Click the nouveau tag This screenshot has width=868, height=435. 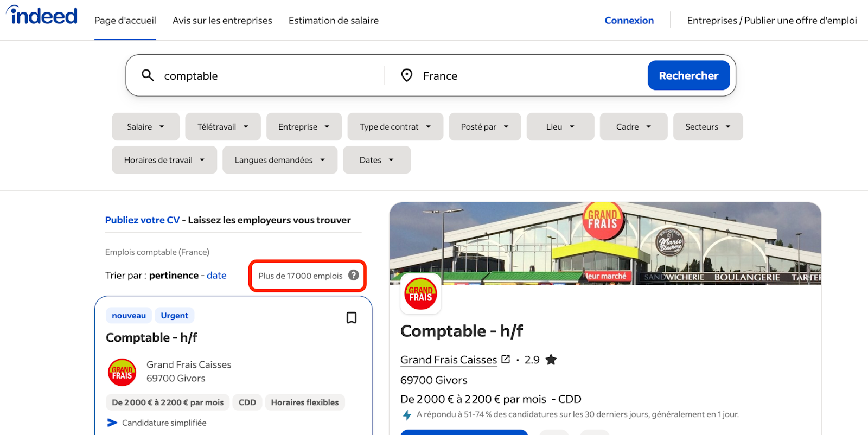pyautogui.click(x=129, y=316)
